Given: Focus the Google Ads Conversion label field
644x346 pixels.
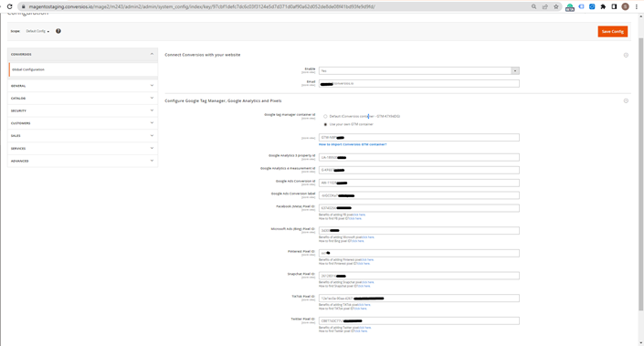Looking at the screenshot, I should click(419, 195).
